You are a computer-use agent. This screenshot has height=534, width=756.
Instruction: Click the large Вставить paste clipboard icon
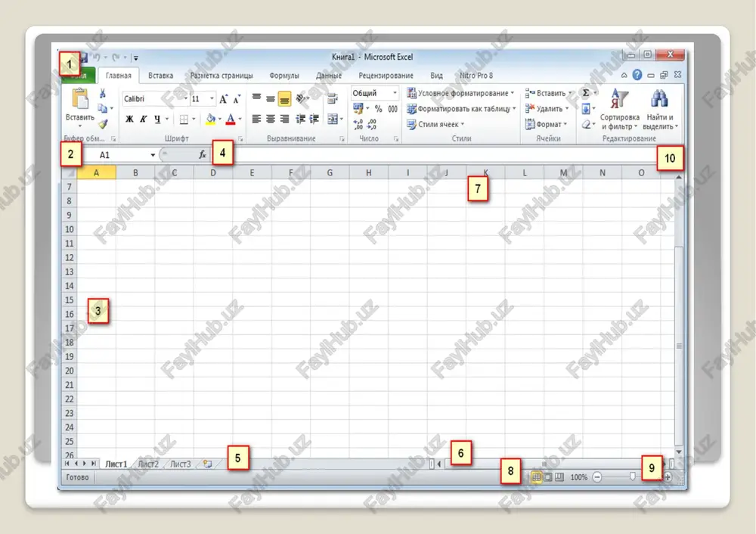tap(79, 99)
